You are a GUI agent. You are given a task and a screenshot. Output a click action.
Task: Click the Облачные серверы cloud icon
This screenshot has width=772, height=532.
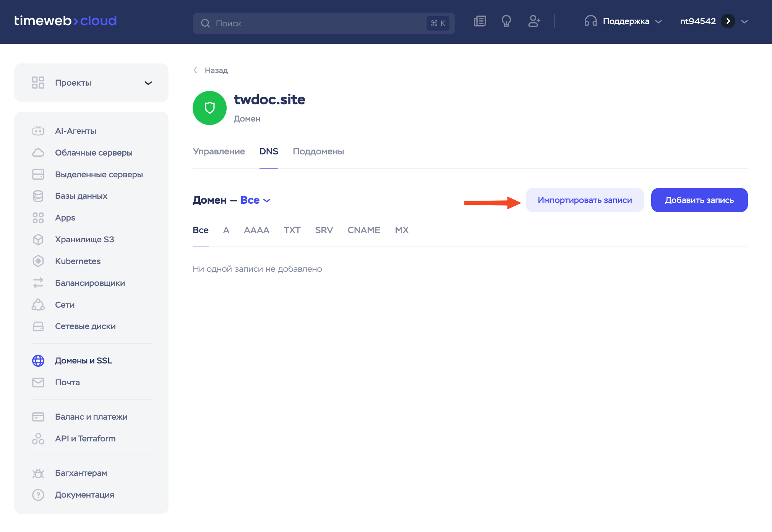tap(38, 152)
